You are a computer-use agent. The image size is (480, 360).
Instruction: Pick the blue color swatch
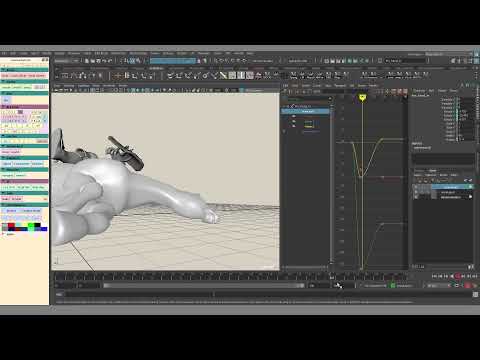[x=44, y=229]
